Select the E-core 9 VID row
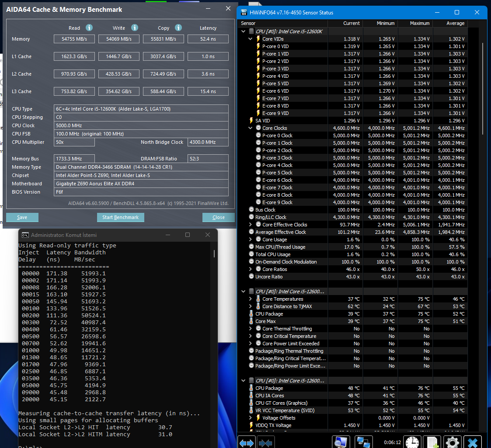 (353, 113)
